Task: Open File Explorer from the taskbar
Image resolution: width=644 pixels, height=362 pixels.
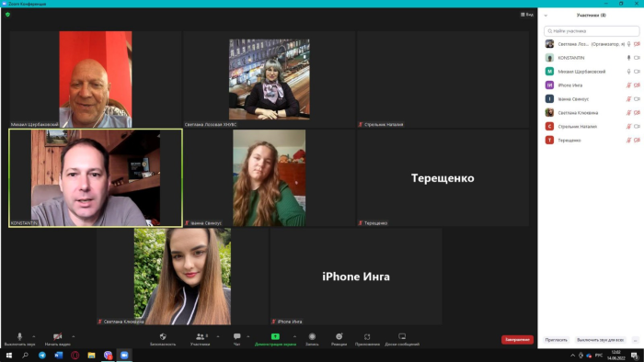Action: click(x=91, y=355)
